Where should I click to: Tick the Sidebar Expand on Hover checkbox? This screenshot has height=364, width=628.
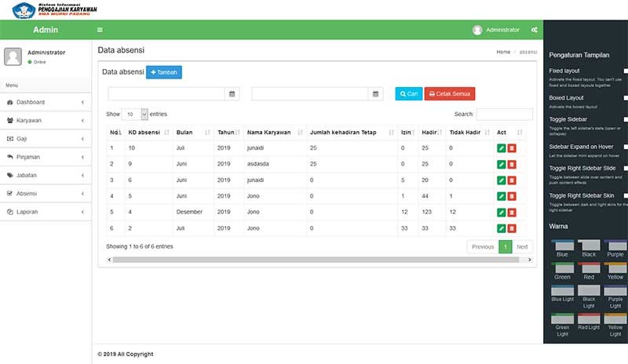click(626, 147)
